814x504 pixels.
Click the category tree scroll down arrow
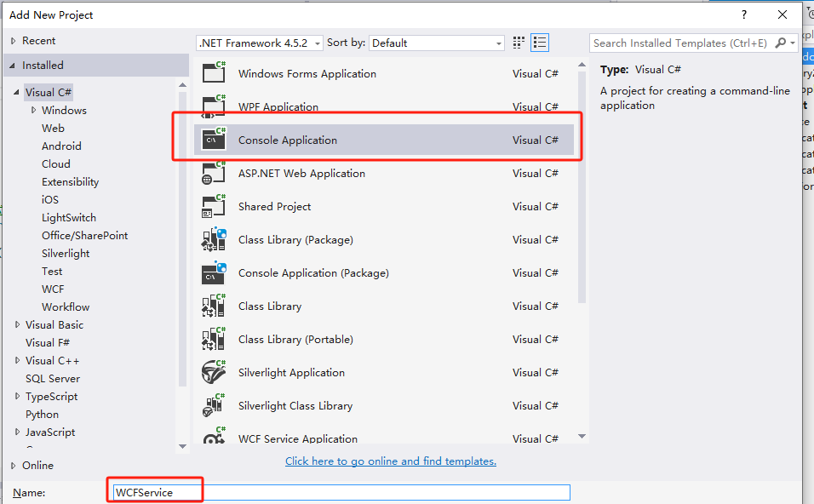tap(182, 446)
